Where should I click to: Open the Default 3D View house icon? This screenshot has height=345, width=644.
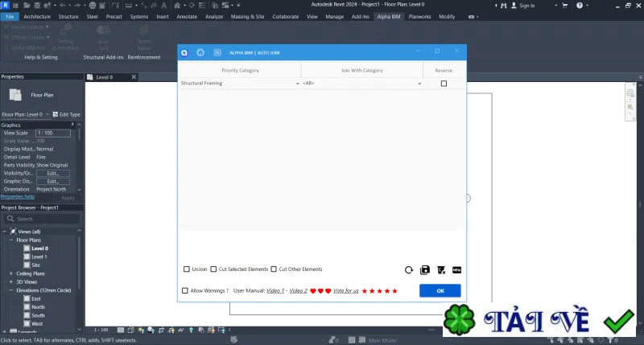coord(177,6)
